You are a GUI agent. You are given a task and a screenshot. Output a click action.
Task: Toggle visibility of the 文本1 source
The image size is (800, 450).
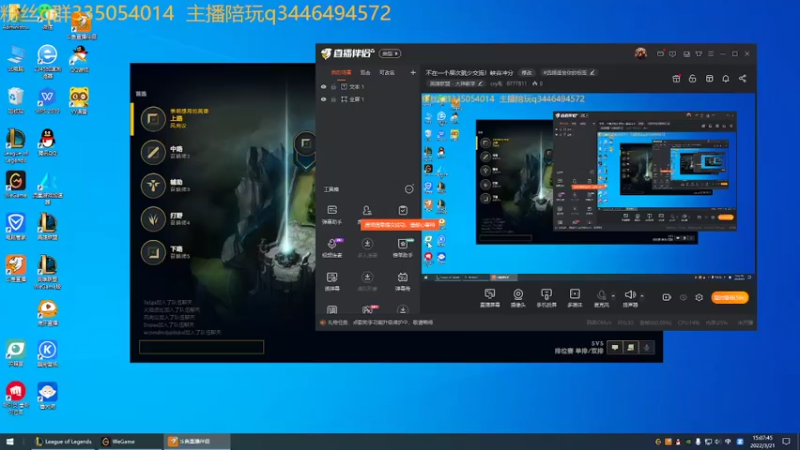click(x=323, y=87)
